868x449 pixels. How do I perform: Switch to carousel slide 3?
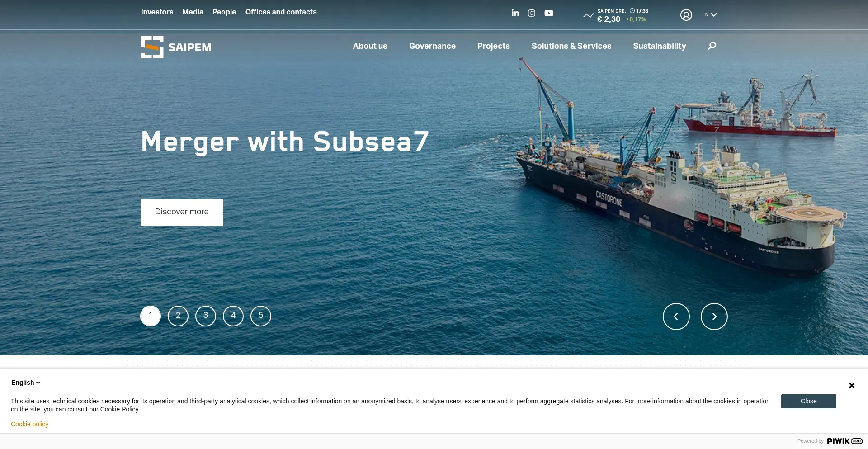206,316
